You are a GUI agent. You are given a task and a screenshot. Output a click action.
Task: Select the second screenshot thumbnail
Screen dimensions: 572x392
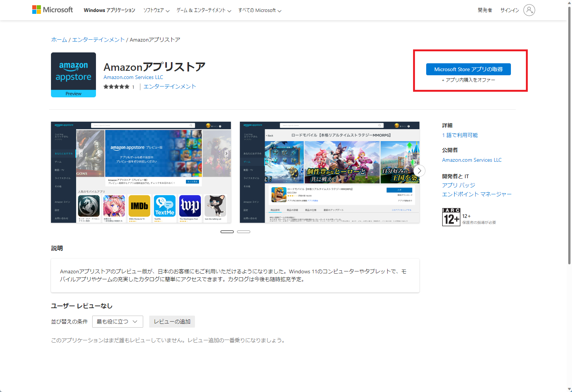(x=329, y=172)
